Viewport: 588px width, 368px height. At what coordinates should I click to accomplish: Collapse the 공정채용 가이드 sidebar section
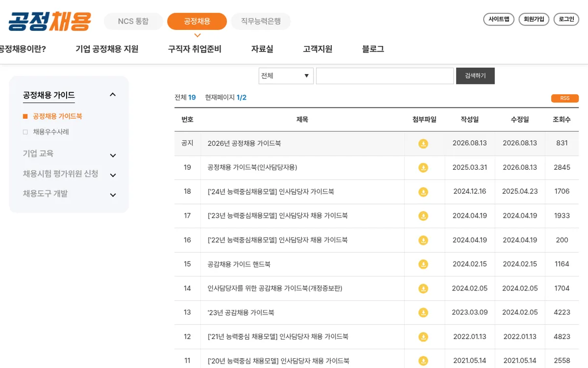[113, 95]
